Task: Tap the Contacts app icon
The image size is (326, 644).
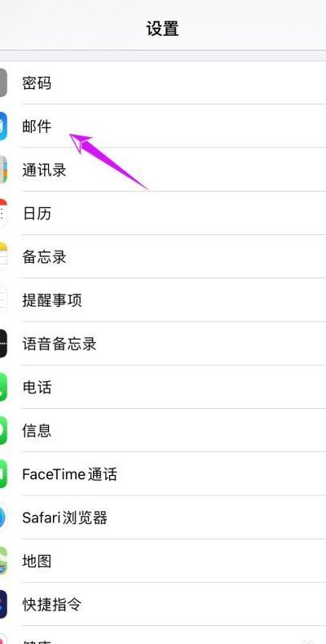Action: point(3,170)
